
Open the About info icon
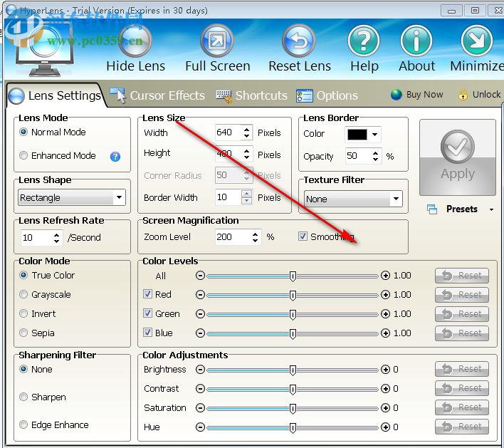click(x=416, y=41)
